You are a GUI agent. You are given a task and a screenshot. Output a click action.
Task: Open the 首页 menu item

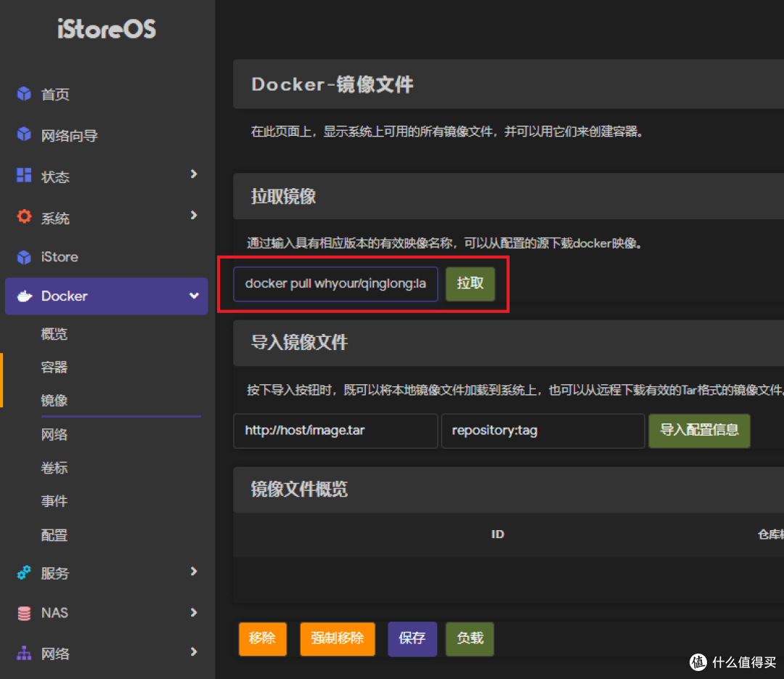55,94
